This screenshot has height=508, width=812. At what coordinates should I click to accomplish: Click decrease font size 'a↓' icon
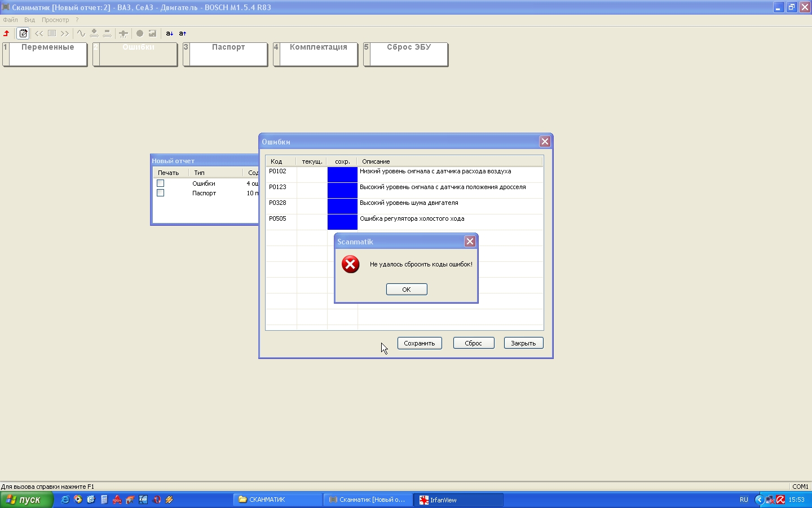coord(169,33)
